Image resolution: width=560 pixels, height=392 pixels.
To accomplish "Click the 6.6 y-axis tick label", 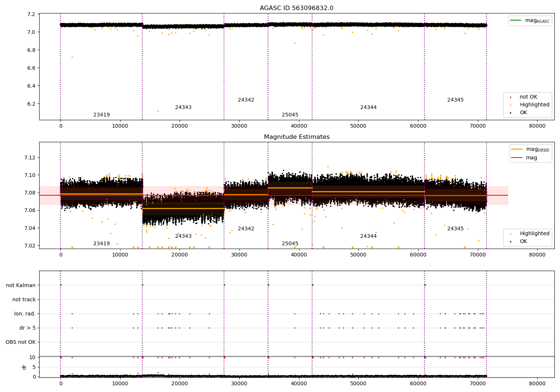I will coord(31,68).
